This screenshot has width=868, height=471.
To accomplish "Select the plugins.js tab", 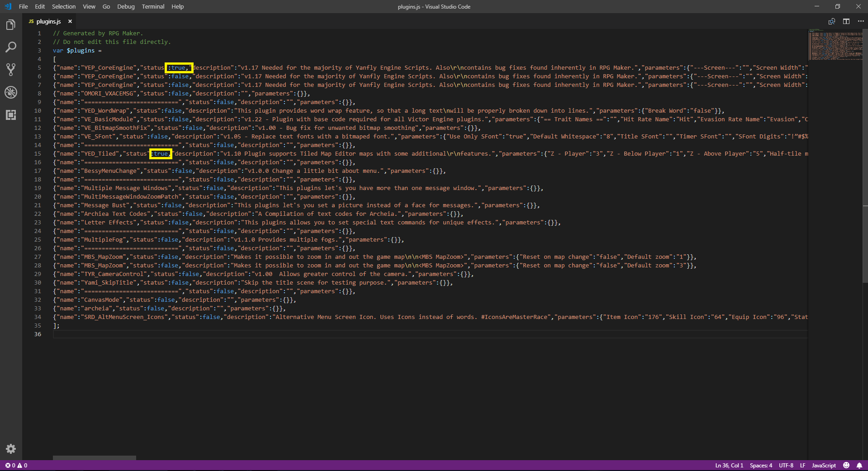I will point(49,21).
